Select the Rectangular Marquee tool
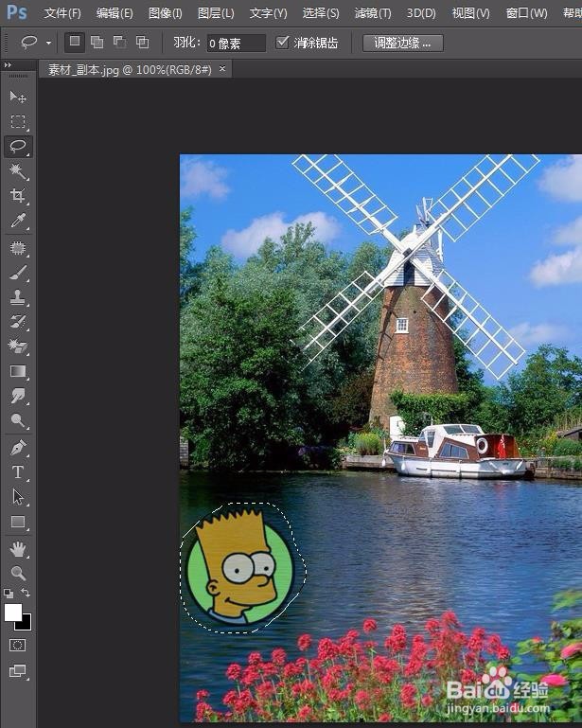The height and width of the screenshot is (728, 582). (18, 121)
